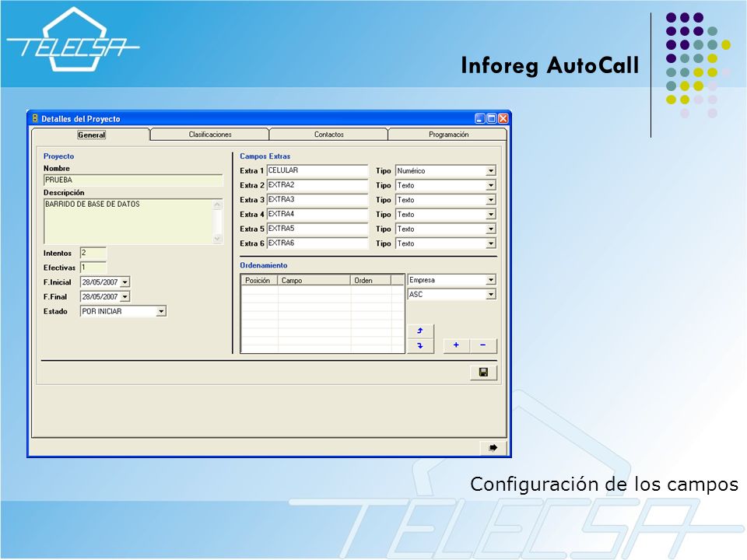Maximize the Detalles del Proyecto window
Image resolution: width=747 pixels, height=560 pixels.
(491, 118)
